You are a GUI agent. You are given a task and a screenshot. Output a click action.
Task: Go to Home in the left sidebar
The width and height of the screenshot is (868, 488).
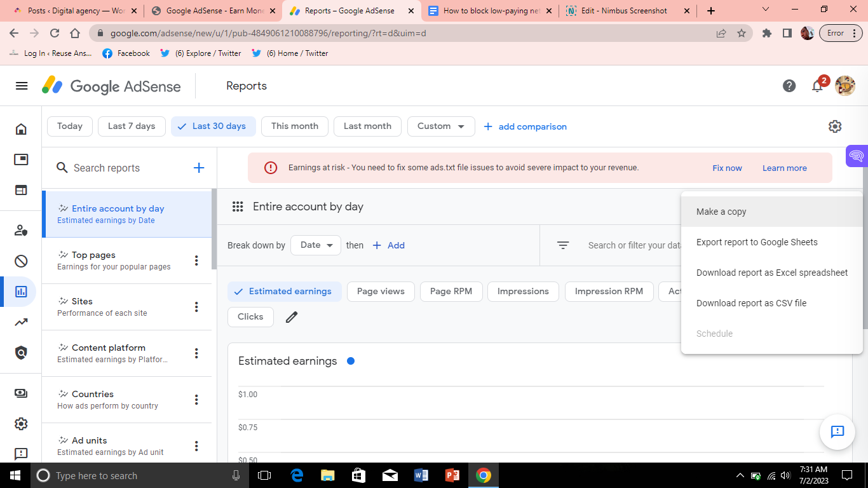click(x=21, y=129)
